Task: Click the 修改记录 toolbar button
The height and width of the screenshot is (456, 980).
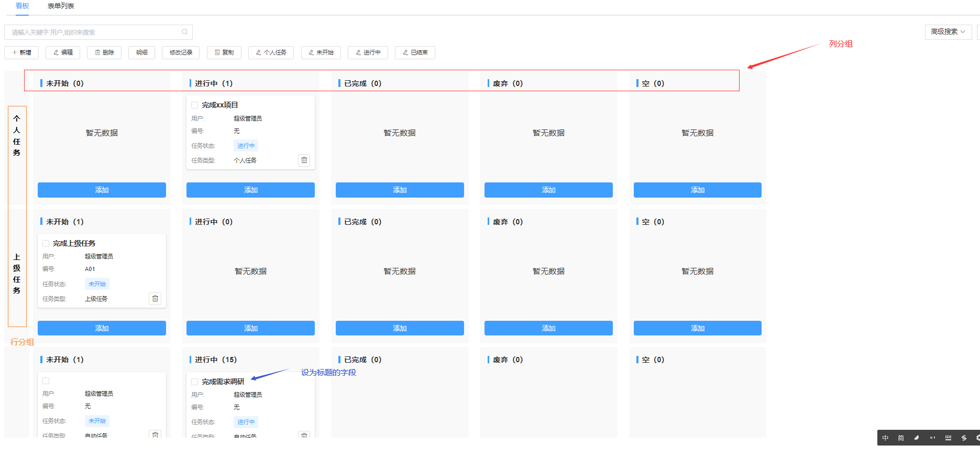Action: (181, 52)
